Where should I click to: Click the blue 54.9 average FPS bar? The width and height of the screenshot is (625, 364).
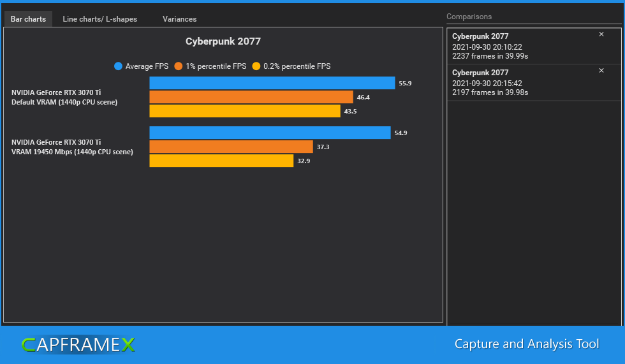click(270, 133)
